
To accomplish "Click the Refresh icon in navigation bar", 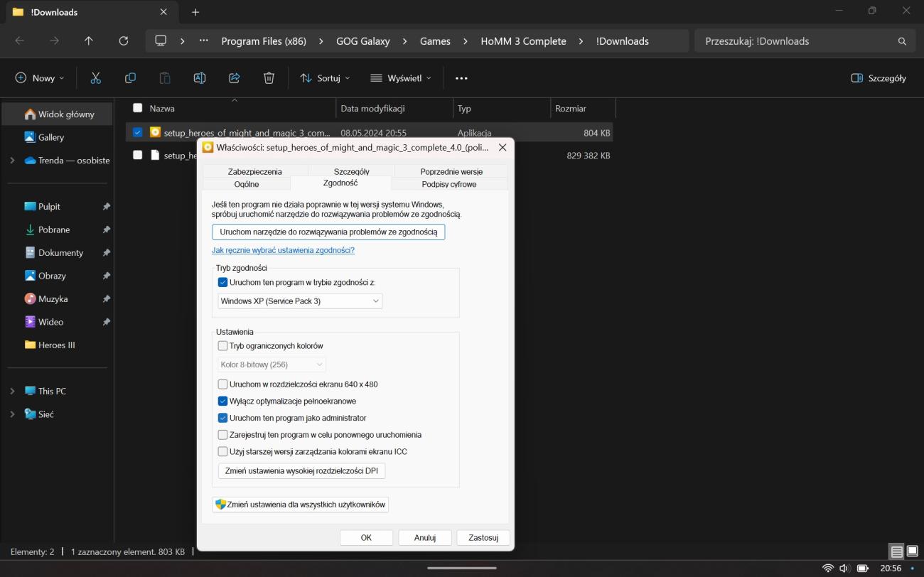I will (x=124, y=41).
